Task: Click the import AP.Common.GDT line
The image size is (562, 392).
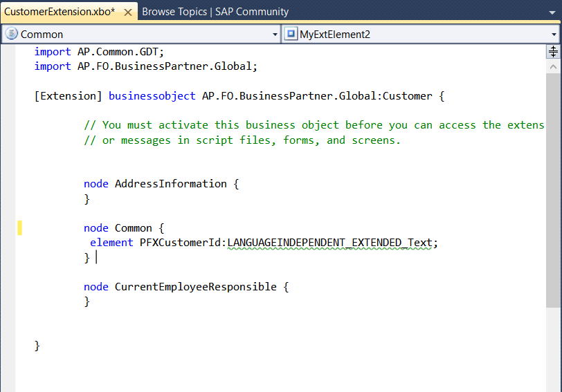Action: pyautogui.click(x=99, y=52)
